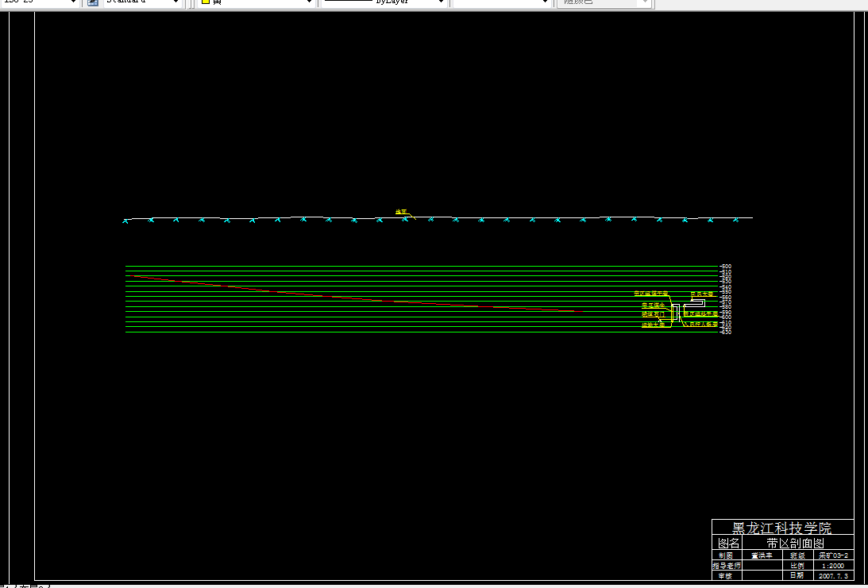868x588 pixels.
Task: Select the white ground surface profile line
Action: pos(438,218)
